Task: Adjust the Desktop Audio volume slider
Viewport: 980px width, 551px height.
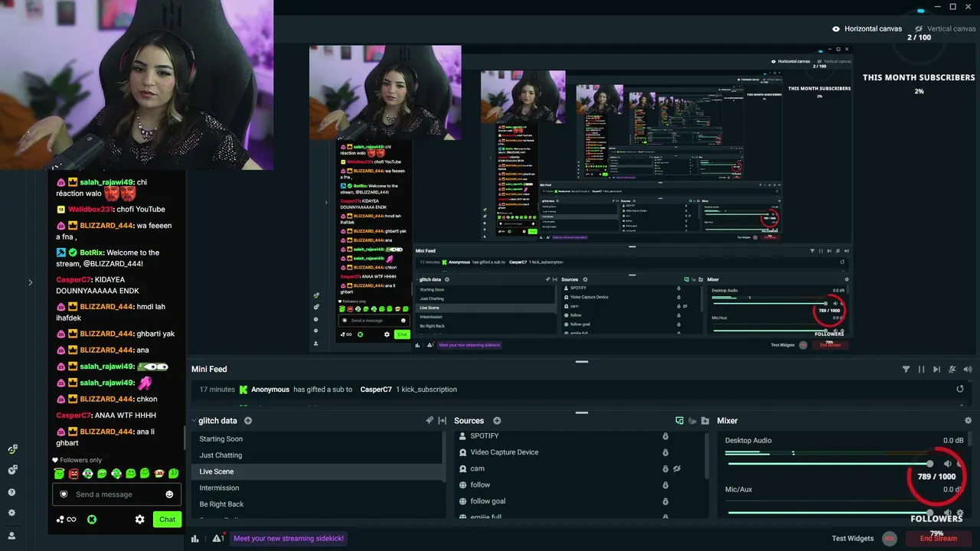Action: (x=829, y=464)
